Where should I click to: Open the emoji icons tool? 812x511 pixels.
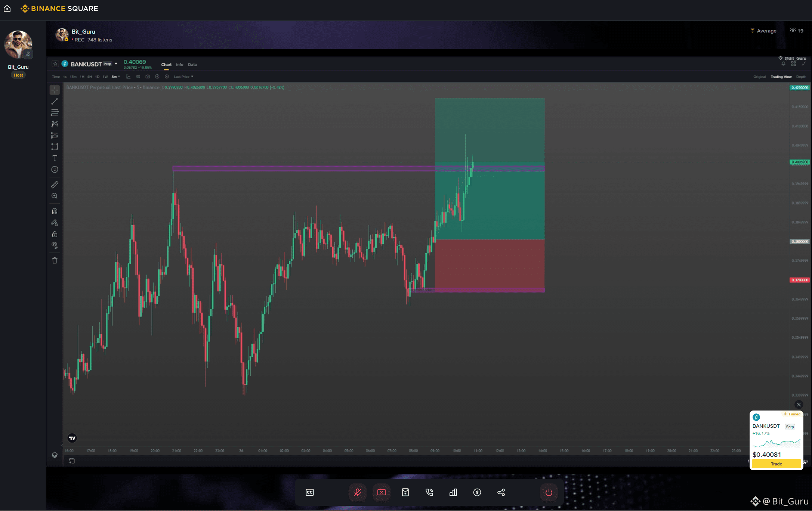55,170
